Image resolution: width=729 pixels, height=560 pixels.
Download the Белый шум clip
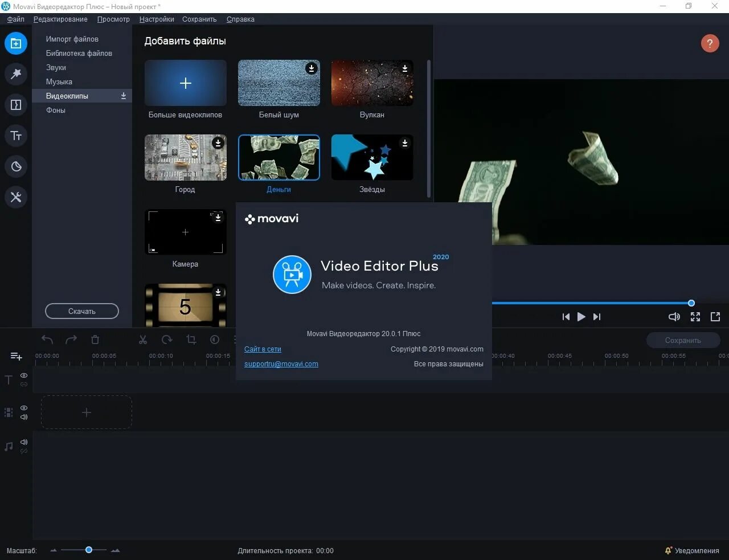[312, 68]
